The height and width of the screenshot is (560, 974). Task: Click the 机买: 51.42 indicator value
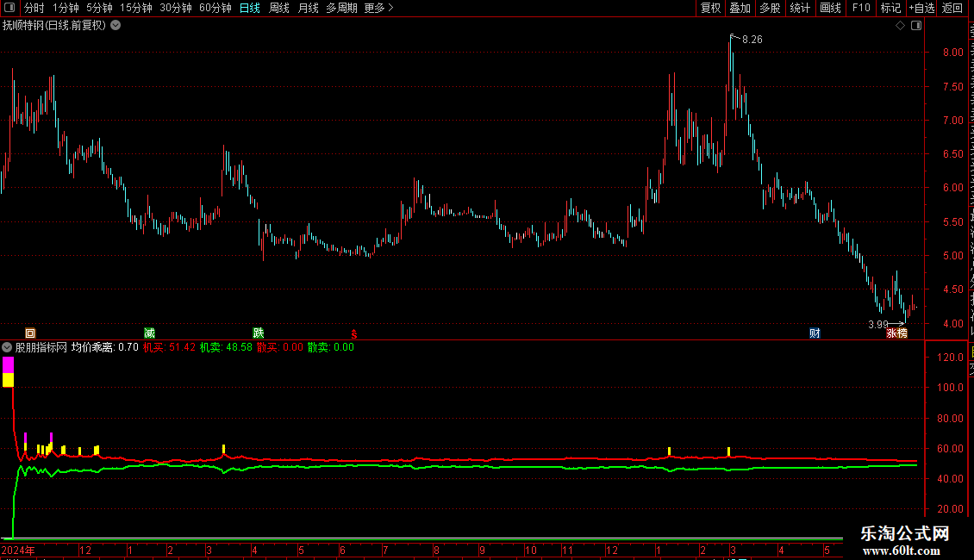[169, 347]
